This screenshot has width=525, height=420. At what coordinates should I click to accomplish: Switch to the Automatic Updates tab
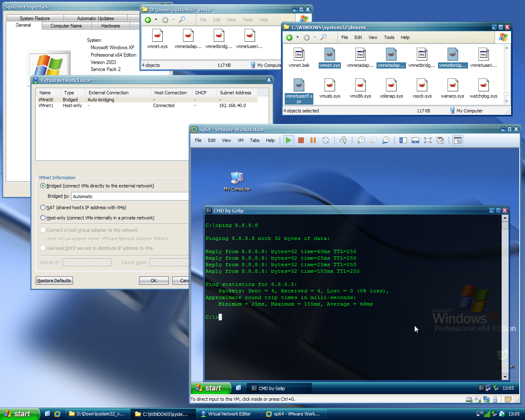(x=96, y=18)
